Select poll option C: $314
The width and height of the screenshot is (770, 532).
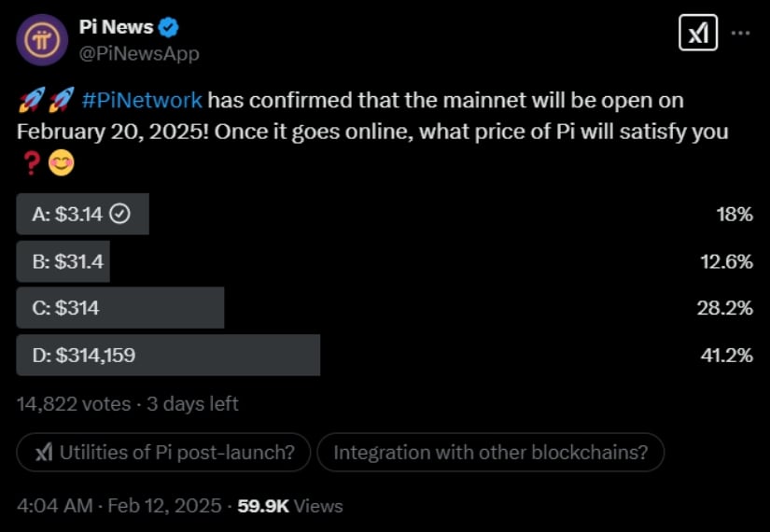tap(65, 308)
